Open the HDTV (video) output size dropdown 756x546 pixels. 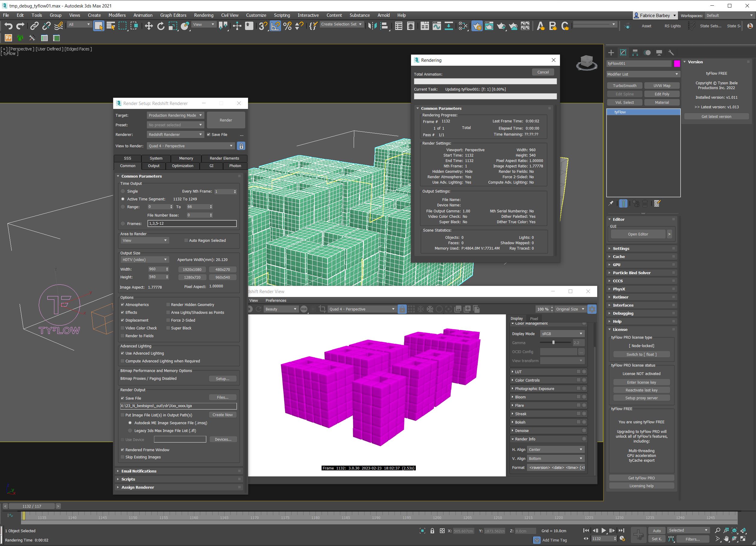[144, 260]
